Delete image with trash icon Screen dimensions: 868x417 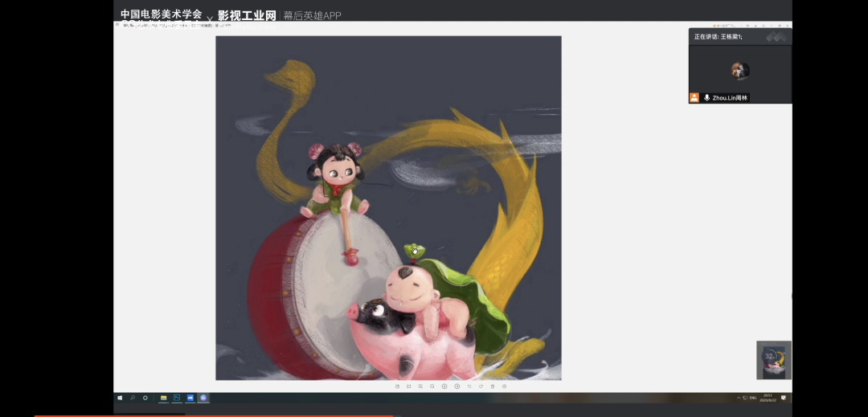click(x=493, y=386)
